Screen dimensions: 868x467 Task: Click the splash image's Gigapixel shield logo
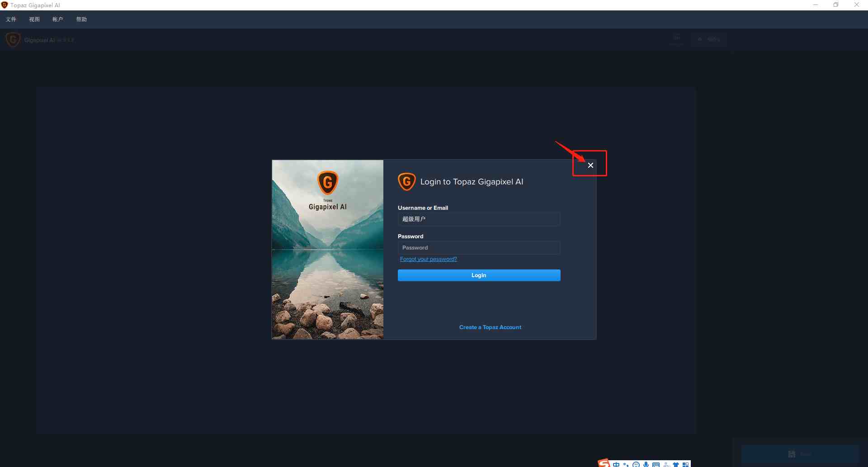pyautogui.click(x=328, y=183)
